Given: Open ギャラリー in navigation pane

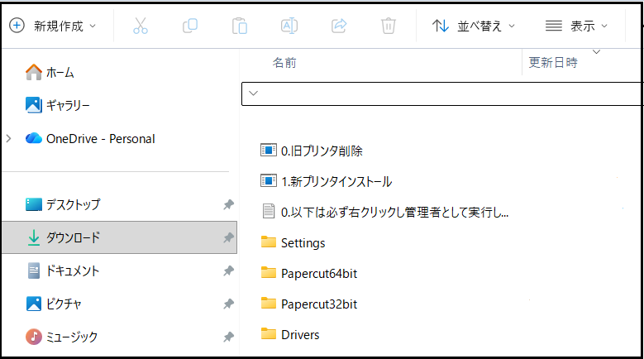Looking at the screenshot, I should click(68, 106).
